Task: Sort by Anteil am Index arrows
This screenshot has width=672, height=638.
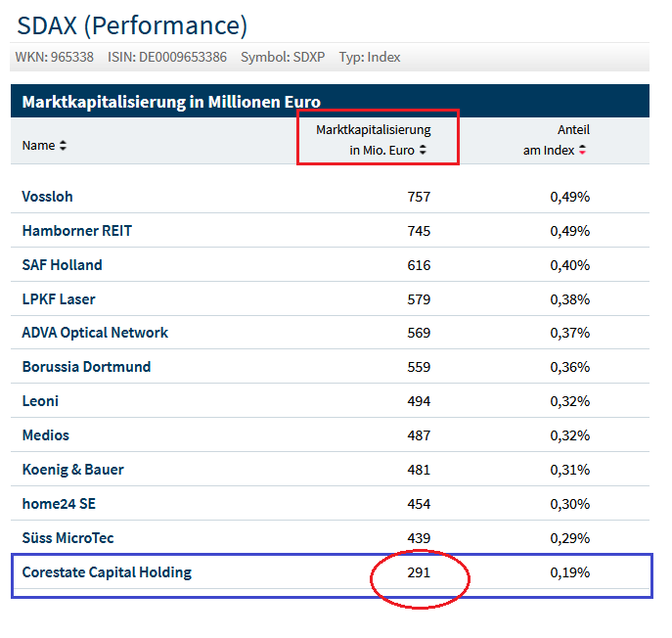Action: [x=583, y=151]
